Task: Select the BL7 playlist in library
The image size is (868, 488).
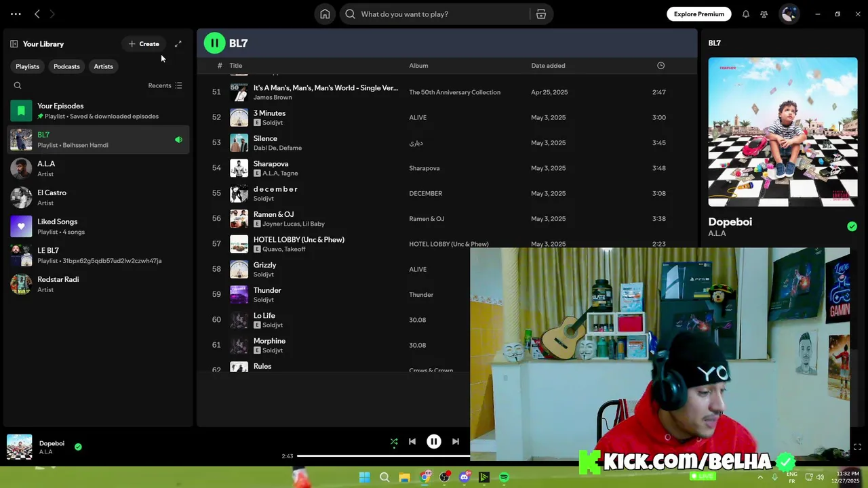Action: coord(98,140)
